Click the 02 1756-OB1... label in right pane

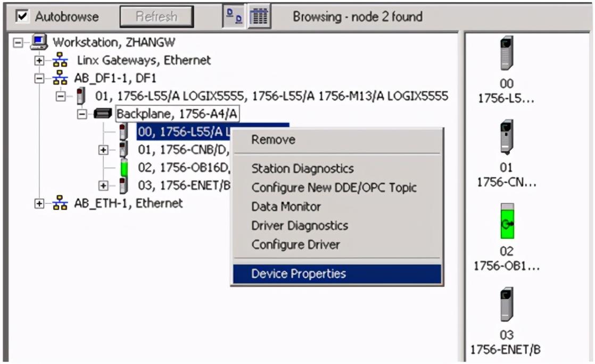click(x=507, y=259)
